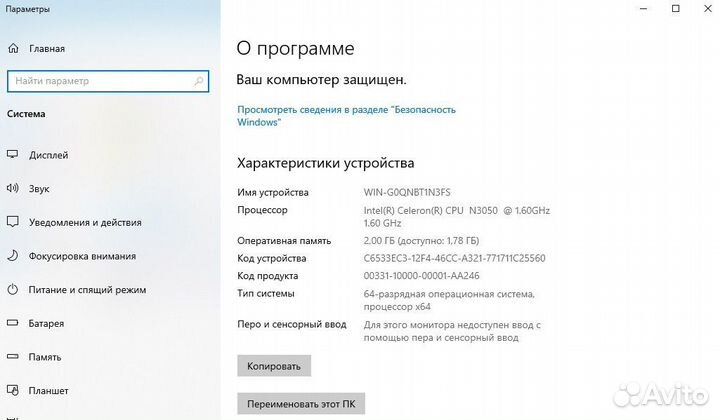Image resolution: width=720 pixels, height=420 pixels.
Task: Click the processor value Intel Celeron N3050
Action: tap(456, 217)
